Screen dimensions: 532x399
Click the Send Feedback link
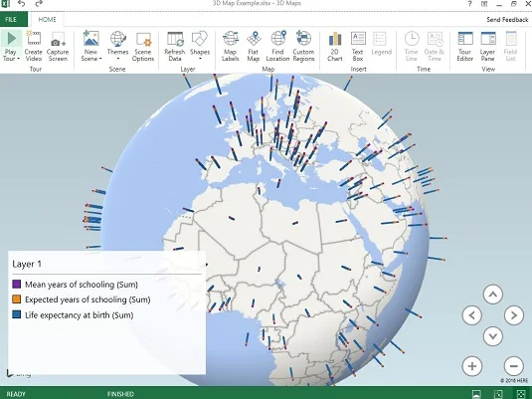click(x=507, y=20)
